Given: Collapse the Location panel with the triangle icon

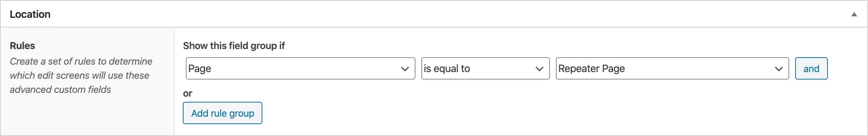Looking at the screenshot, I should pyautogui.click(x=854, y=14).
